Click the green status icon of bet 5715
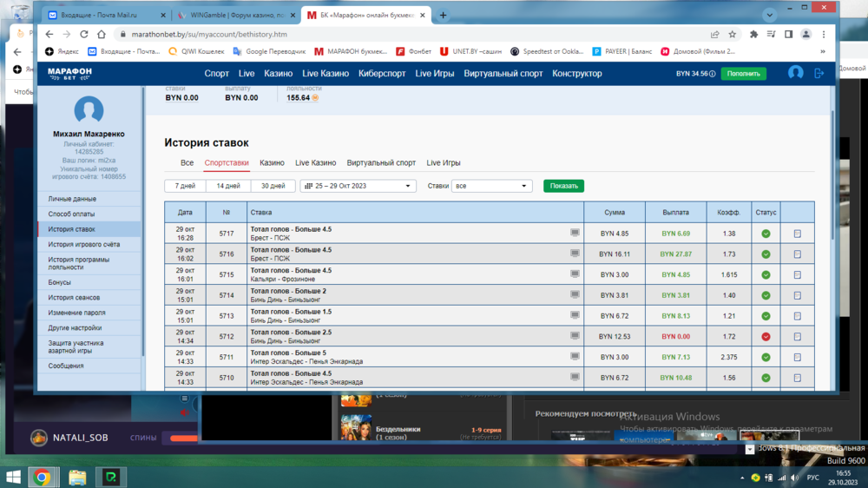Image resolution: width=868 pixels, height=488 pixels. pos(766,275)
